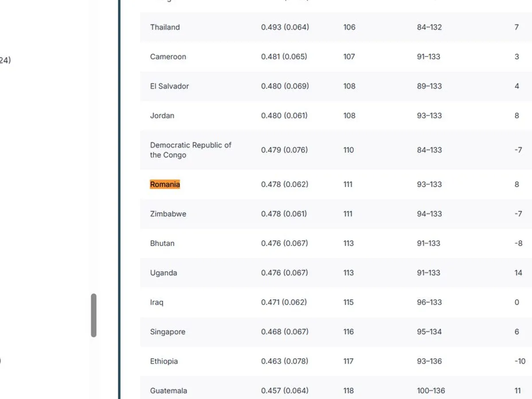
Task: Click Jordan in the country column
Action: (162, 116)
